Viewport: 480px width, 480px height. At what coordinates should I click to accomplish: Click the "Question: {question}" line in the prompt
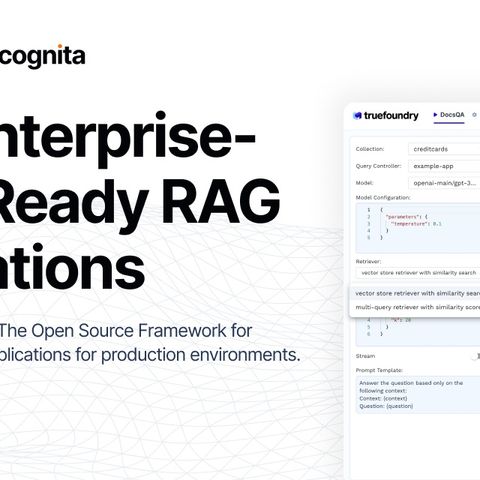click(x=386, y=406)
